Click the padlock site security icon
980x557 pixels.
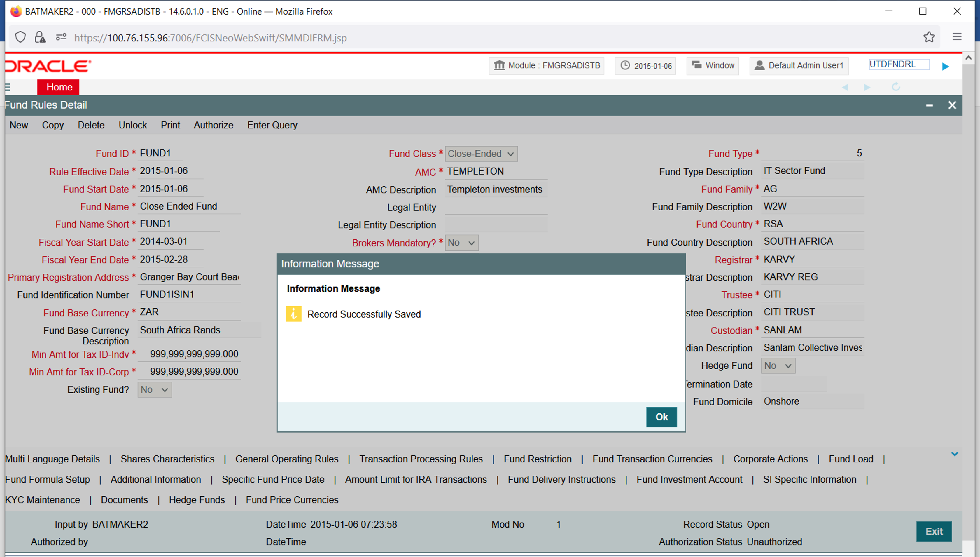click(x=40, y=37)
